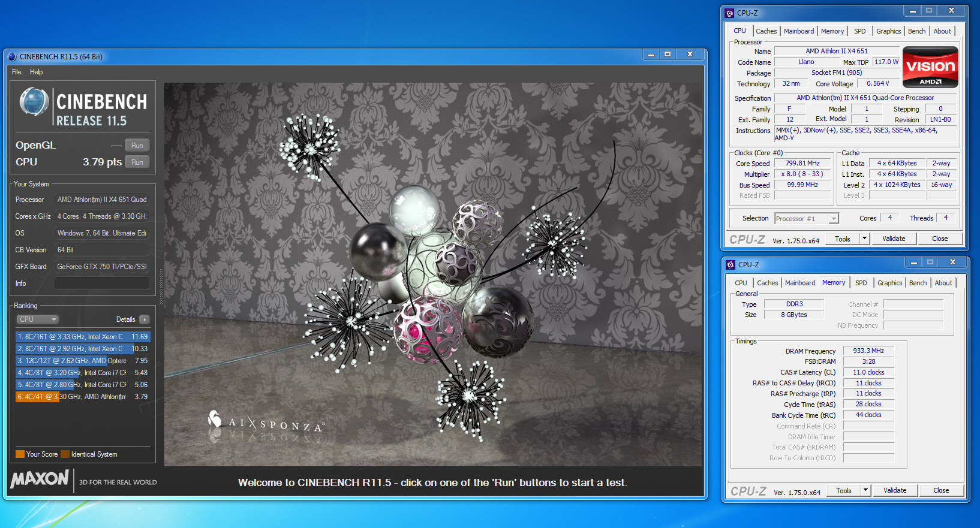Open the Processor #1 selection dropdown

tap(807, 219)
